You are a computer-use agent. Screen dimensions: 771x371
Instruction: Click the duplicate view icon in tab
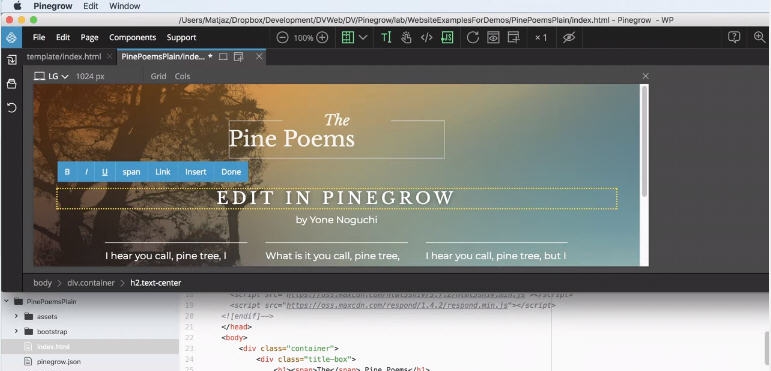[238, 57]
